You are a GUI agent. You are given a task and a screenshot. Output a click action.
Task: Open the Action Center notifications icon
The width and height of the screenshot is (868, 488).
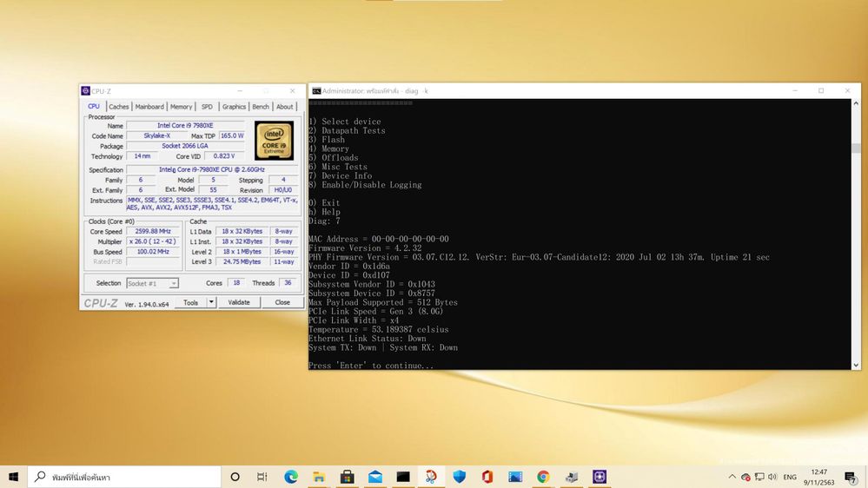click(x=851, y=477)
